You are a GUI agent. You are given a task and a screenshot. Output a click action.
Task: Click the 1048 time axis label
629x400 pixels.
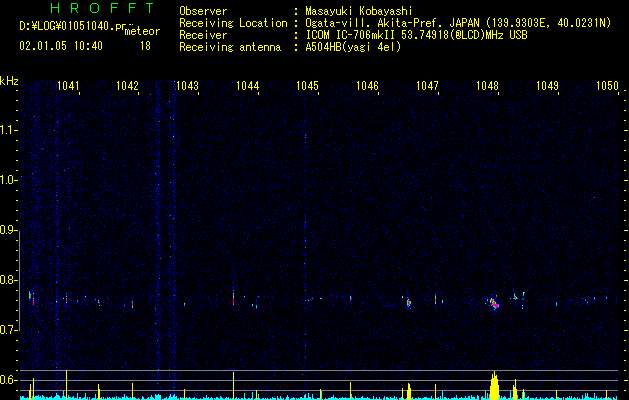tap(487, 86)
